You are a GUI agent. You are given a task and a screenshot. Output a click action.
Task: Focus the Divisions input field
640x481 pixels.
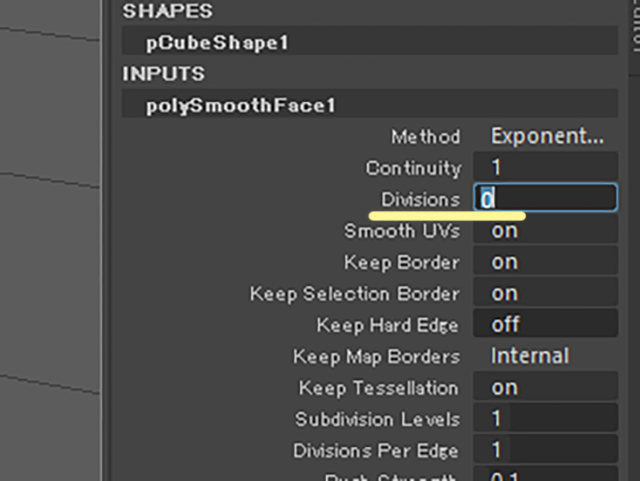[545, 198]
